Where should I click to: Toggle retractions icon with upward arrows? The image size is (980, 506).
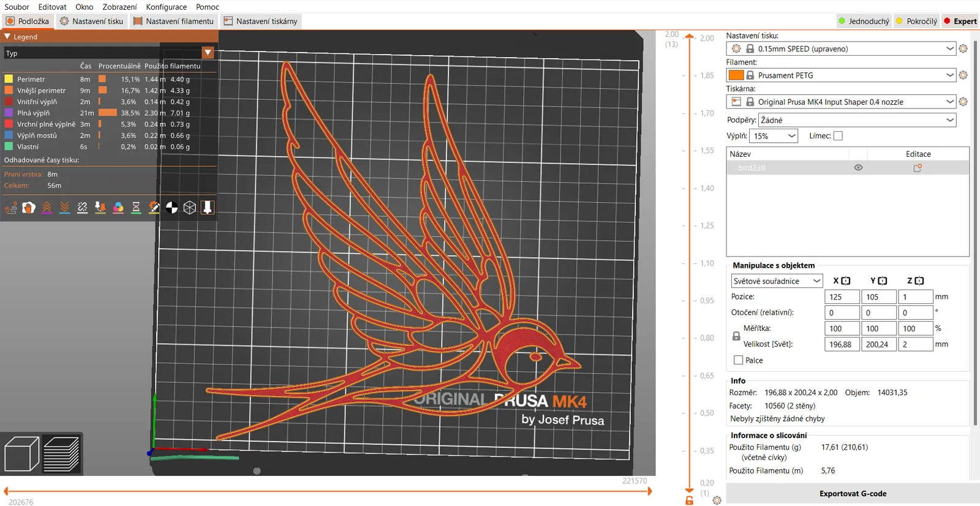47,208
